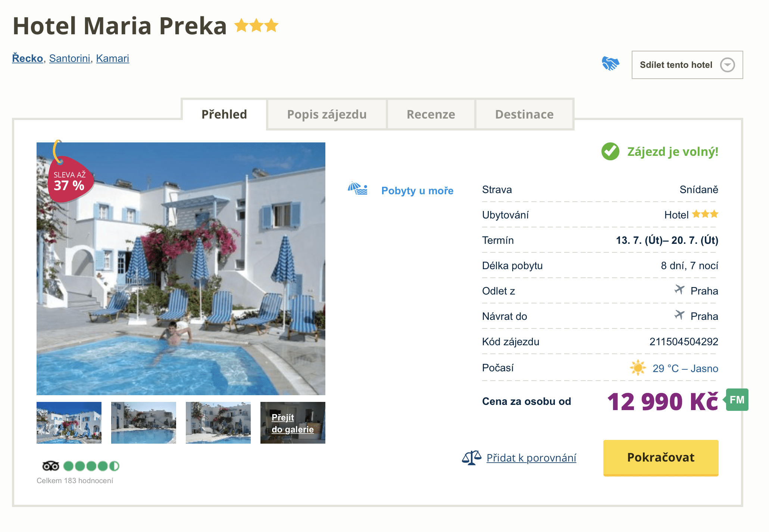Image resolution: width=769 pixels, height=532 pixels.
Task: Click the green availability checkmark icon
Action: coord(610,151)
